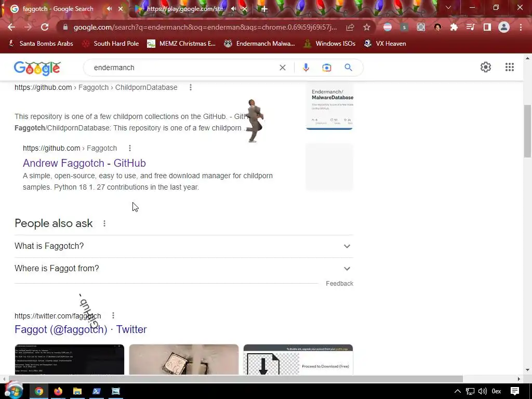This screenshot has height=399, width=532.
Task: Open the MEMZ Christmas bookmark
Action: point(181,44)
